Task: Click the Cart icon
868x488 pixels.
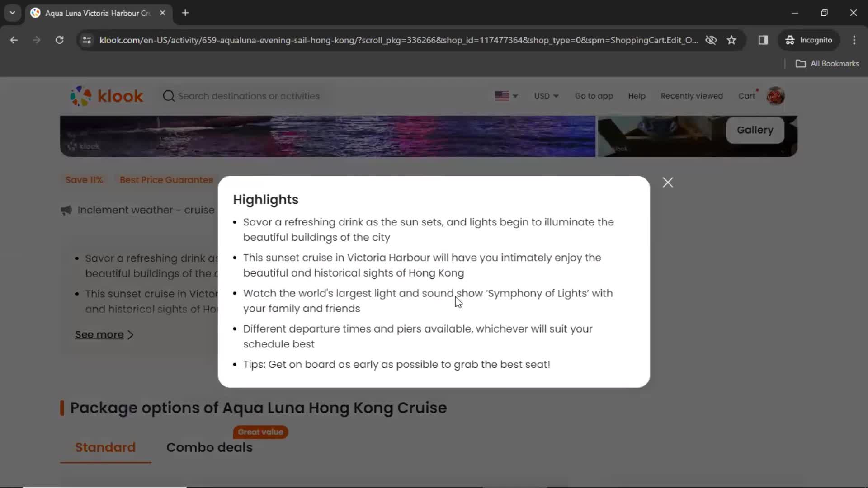Action: [x=750, y=95]
